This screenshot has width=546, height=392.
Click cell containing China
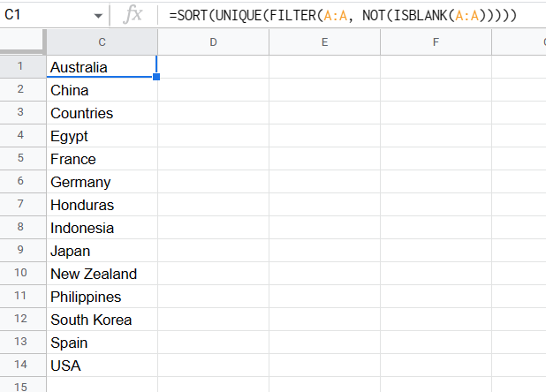pos(102,90)
